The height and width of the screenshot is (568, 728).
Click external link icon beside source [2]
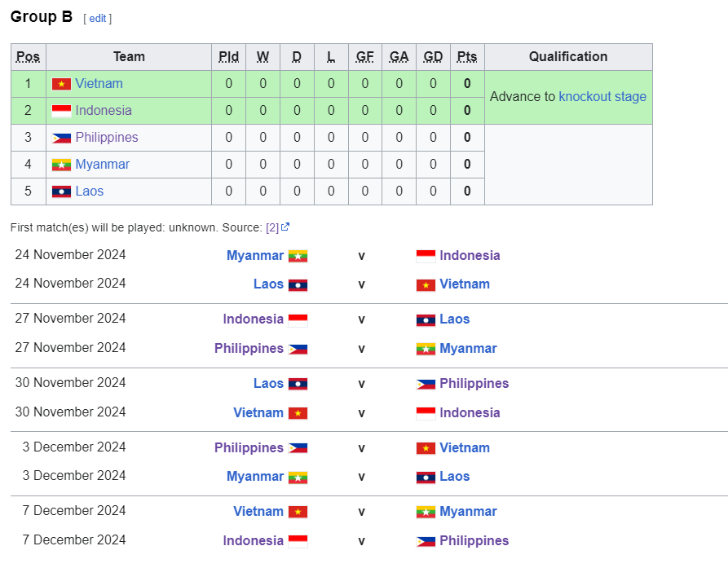285,227
